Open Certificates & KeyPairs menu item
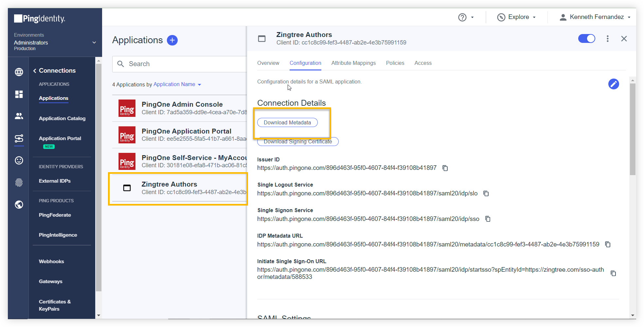644x327 pixels. [x=55, y=305]
